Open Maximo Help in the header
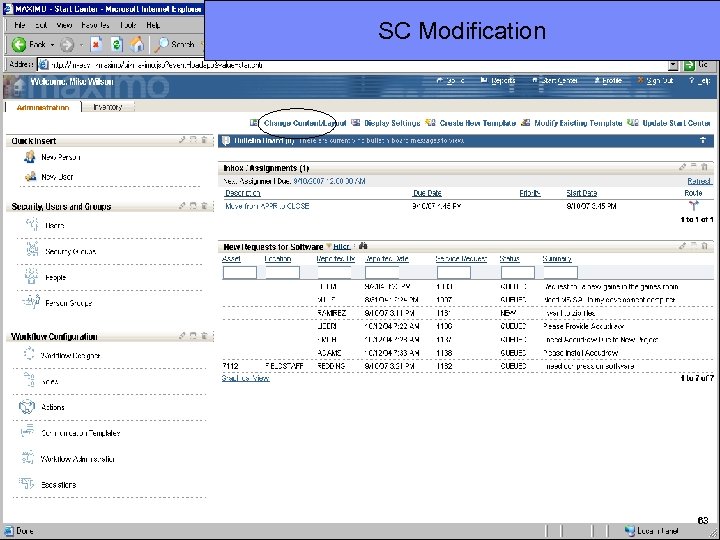This screenshot has height=540, width=720. tap(700, 81)
